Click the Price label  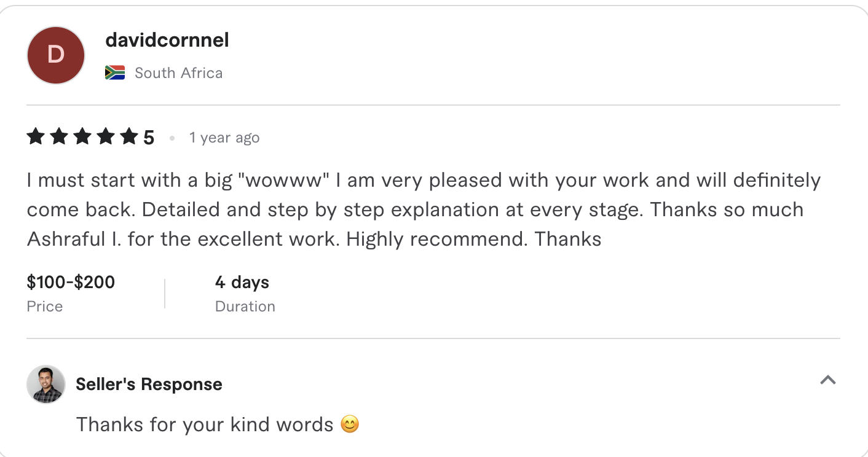44,306
